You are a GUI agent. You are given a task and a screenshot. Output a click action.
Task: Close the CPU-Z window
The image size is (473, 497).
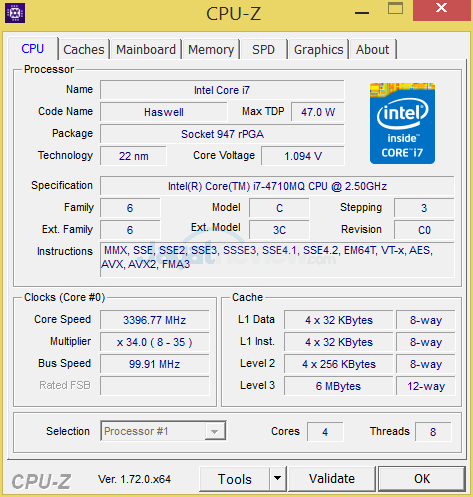point(442,9)
